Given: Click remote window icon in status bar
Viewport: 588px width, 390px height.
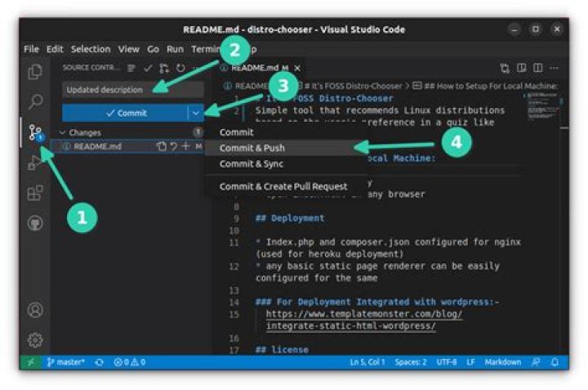Looking at the screenshot, I should click(x=31, y=362).
